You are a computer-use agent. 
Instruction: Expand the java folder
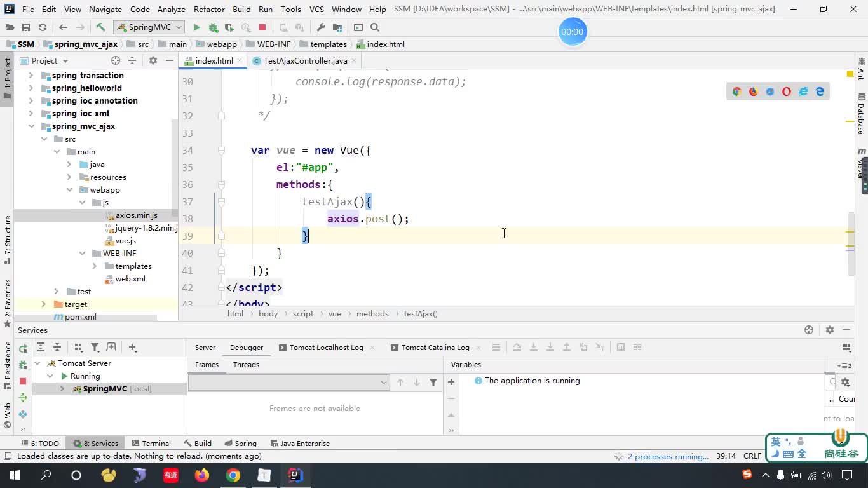coord(69,164)
